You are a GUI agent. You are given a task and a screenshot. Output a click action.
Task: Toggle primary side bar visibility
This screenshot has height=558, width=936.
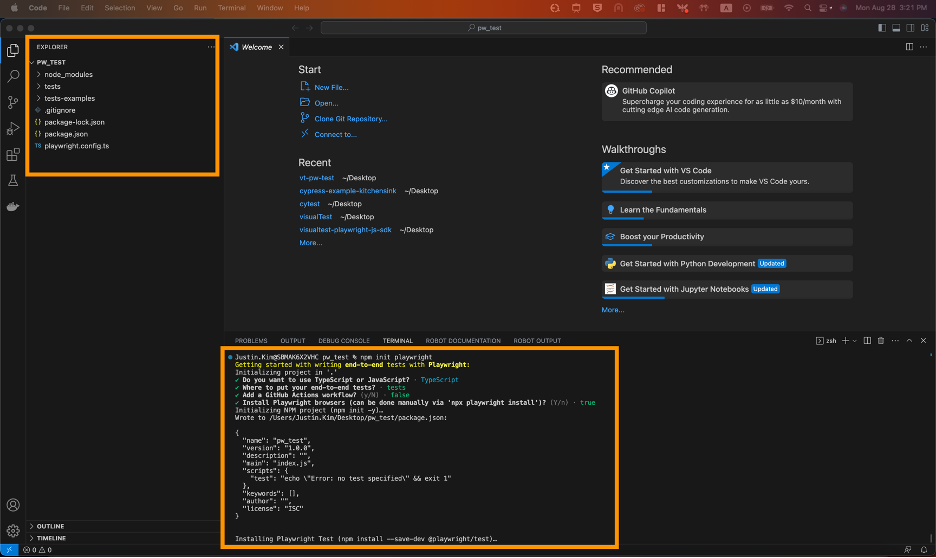pyautogui.click(x=882, y=27)
